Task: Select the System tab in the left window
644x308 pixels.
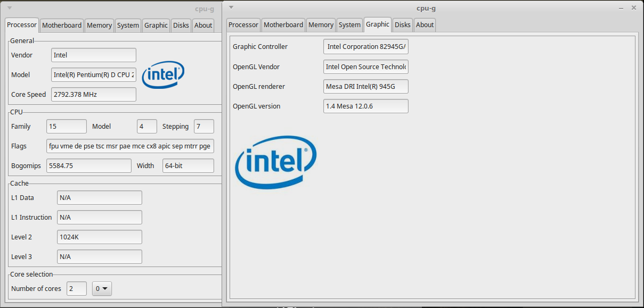Action: [128, 25]
